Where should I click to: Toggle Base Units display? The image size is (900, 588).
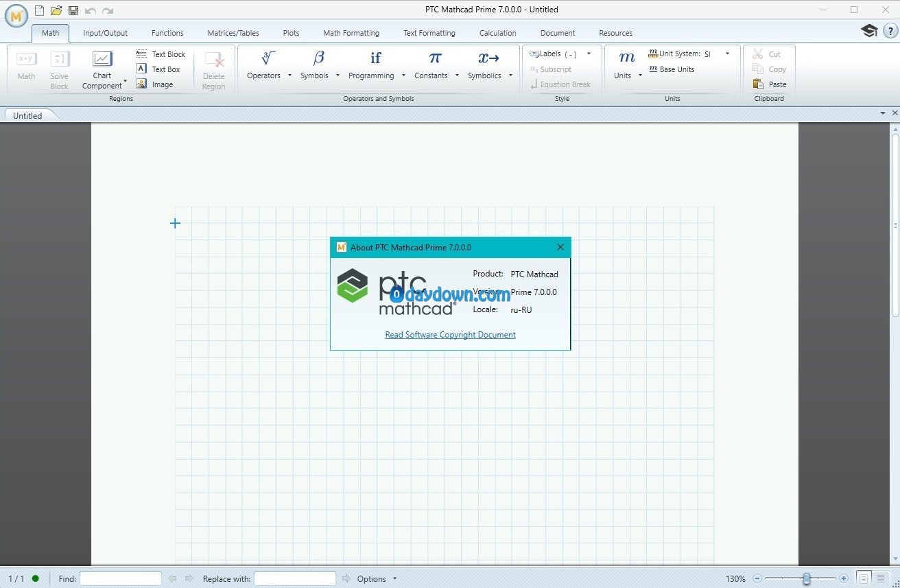pyautogui.click(x=672, y=69)
